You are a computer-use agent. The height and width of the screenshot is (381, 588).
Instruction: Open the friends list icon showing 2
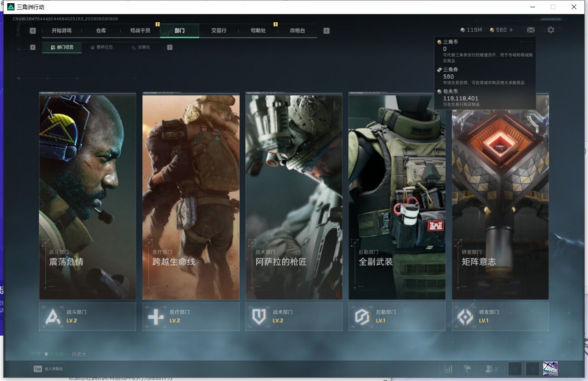[x=491, y=369]
